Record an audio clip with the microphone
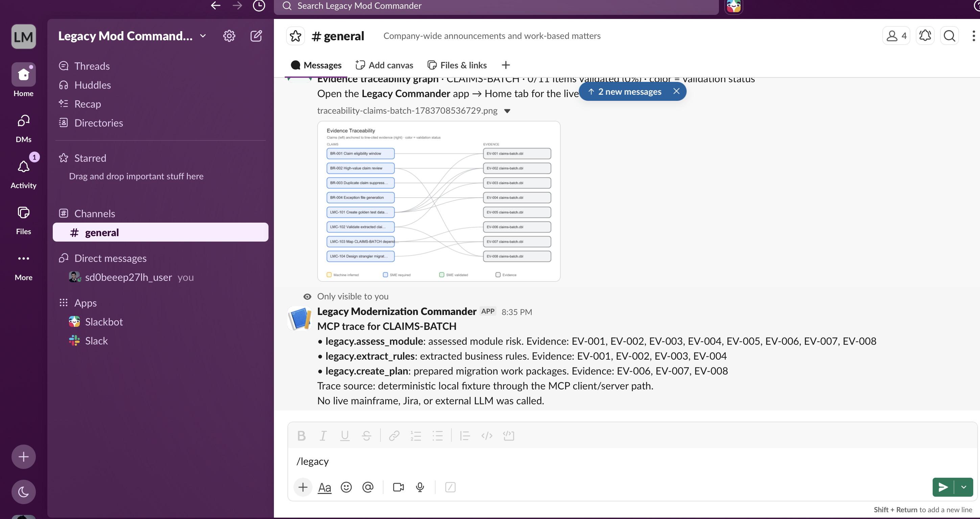980x519 pixels. click(420, 487)
